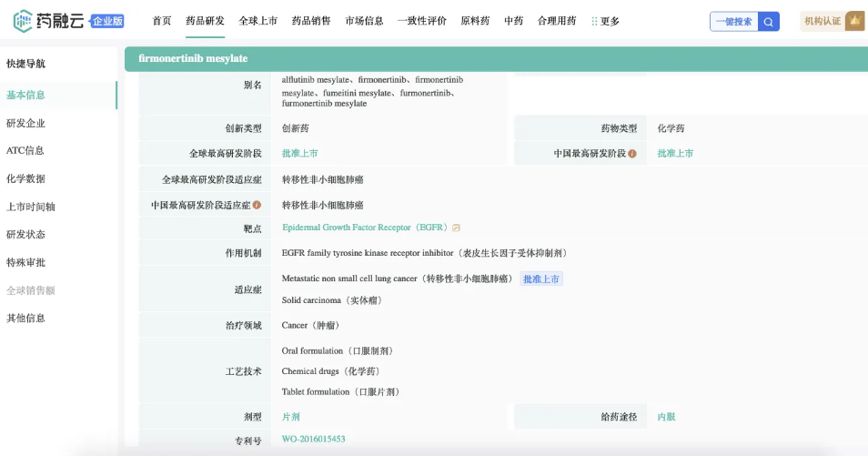Open the 药品研发 tab

(x=205, y=21)
